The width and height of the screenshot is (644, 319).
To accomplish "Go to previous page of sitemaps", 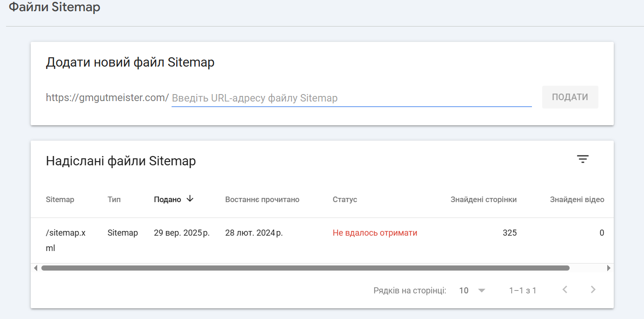I will (565, 290).
